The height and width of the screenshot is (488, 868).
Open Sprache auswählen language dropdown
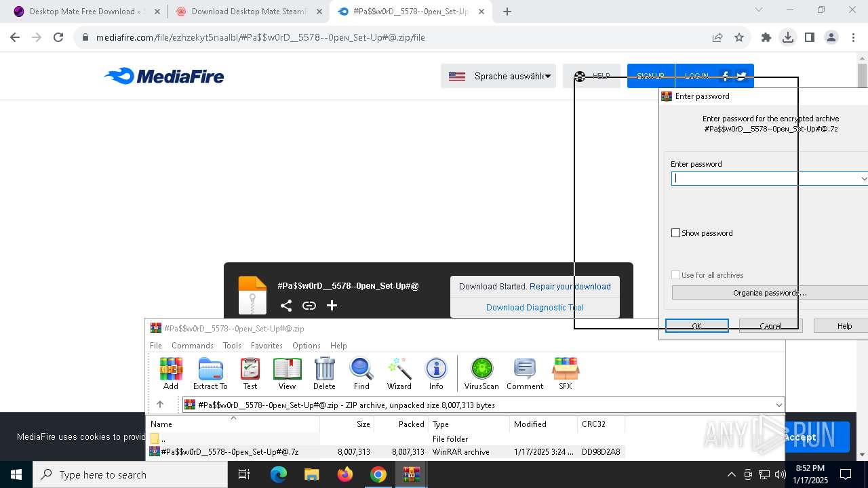coord(498,76)
